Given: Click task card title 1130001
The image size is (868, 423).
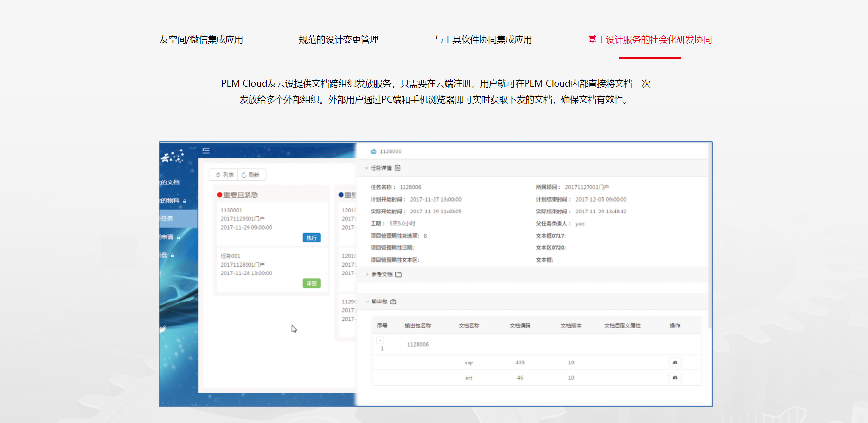Looking at the screenshot, I should [231, 211].
